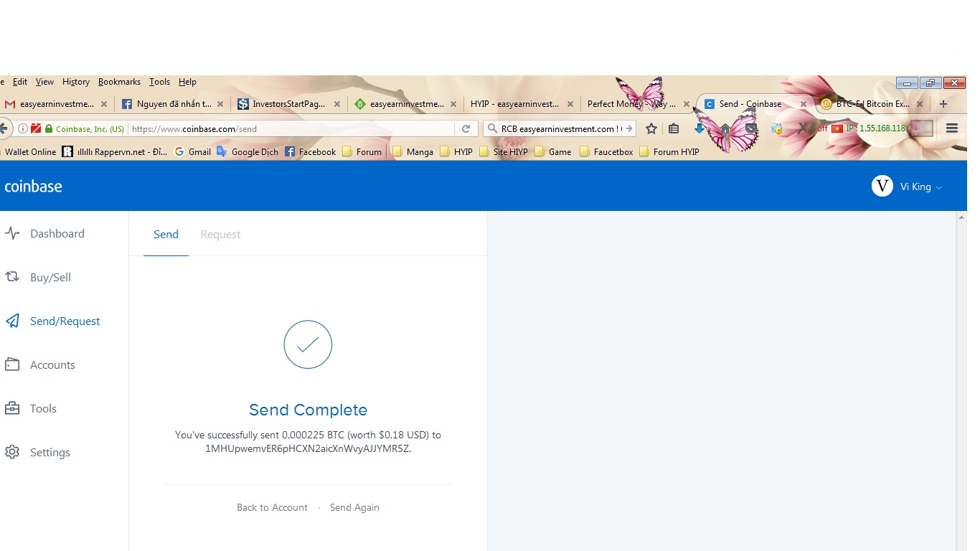Expand the Forum bookmarks folder
The image size is (980, 551).
point(362,151)
